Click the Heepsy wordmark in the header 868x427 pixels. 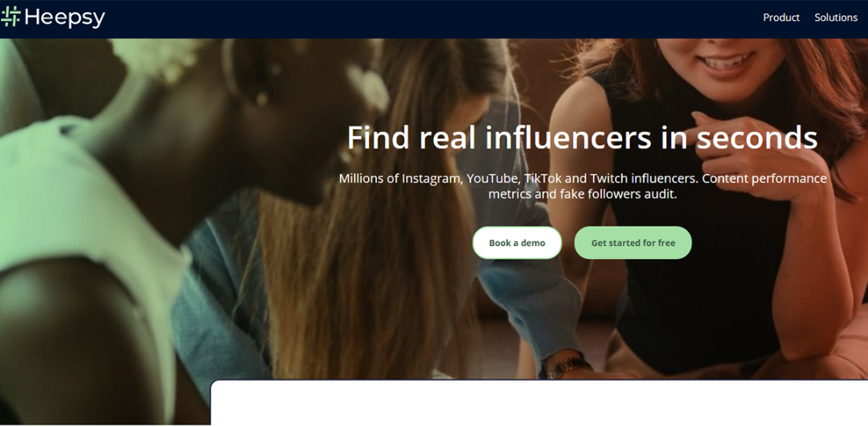point(65,18)
